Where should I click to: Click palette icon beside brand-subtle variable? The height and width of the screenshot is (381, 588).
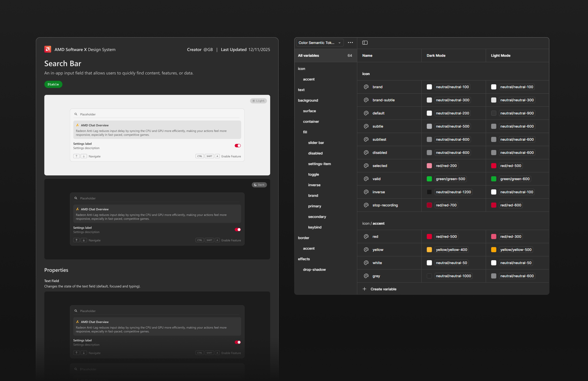366,100
